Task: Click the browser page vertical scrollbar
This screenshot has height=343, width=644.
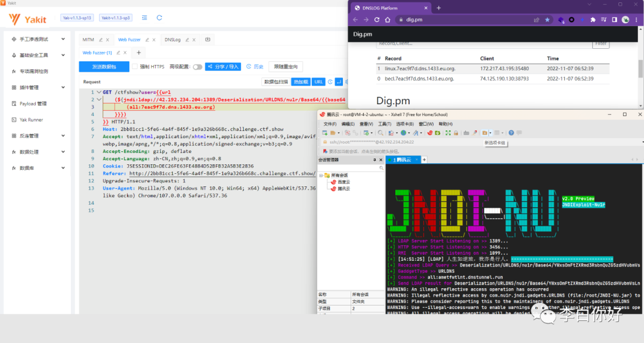Action: (x=640, y=68)
